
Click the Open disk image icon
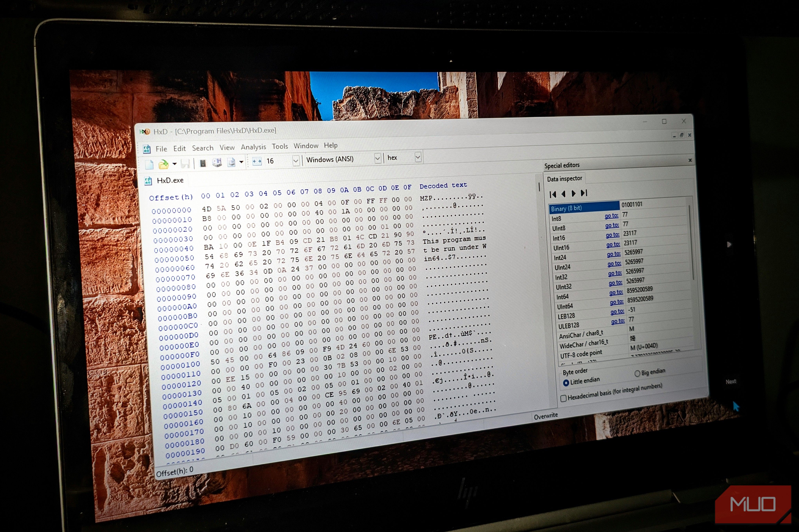click(x=231, y=162)
